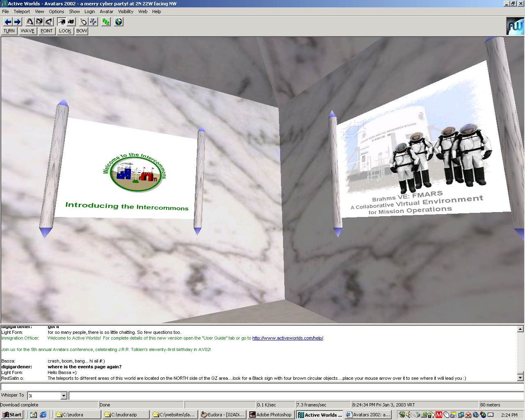Click the green AFK icon
Screen dimensions: 525x420
point(106,22)
